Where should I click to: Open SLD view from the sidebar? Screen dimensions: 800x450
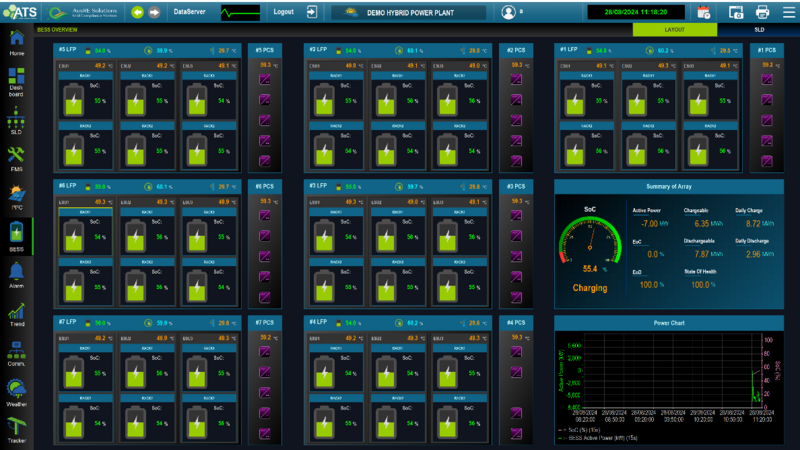[16, 120]
